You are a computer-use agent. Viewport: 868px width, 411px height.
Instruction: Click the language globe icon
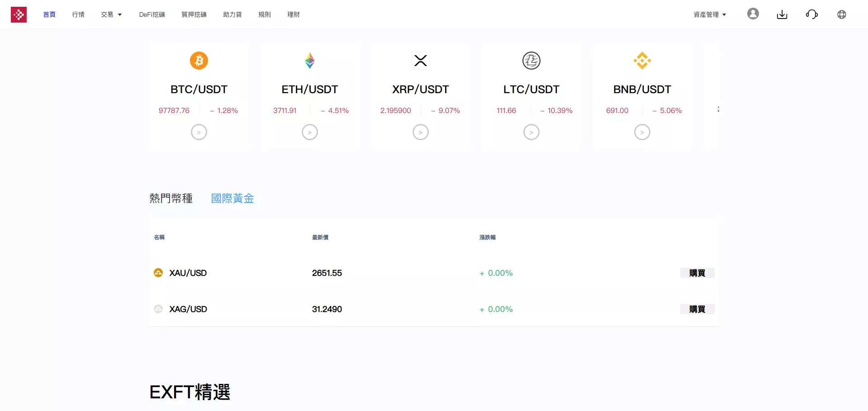point(842,14)
